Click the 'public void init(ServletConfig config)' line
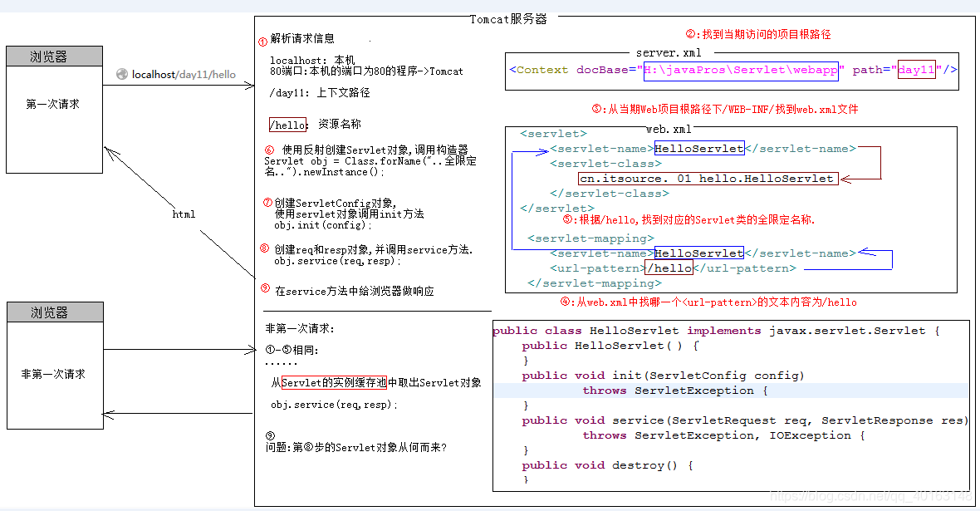Viewport: 980px width, 511px height. pyautogui.click(x=663, y=376)
